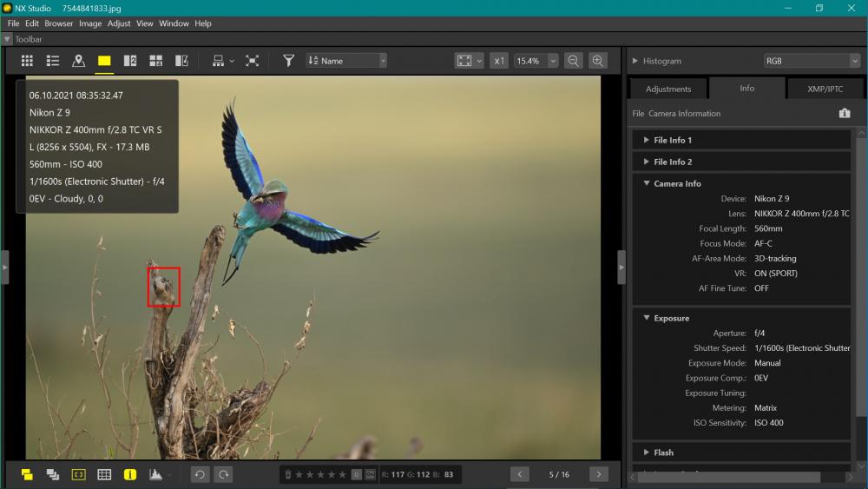Go to next image arrow
The height and width of the screenshot is (489, 868).
pos(598,474)
